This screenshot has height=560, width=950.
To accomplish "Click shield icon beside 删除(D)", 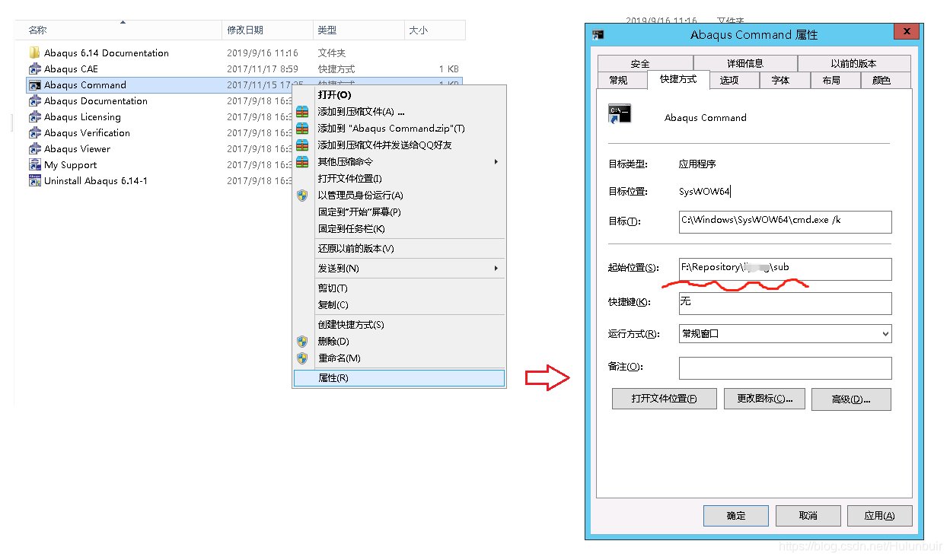I will pos(302,341).
